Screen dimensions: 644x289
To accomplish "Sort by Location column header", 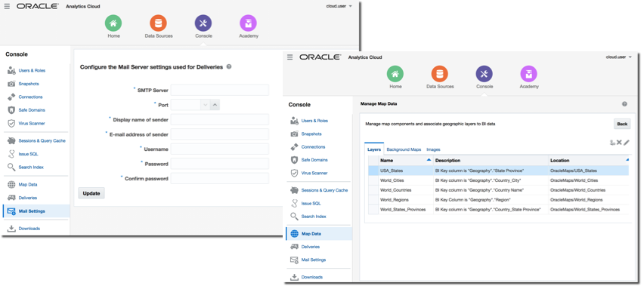I will pyautogui.click(x=589, y=160).
